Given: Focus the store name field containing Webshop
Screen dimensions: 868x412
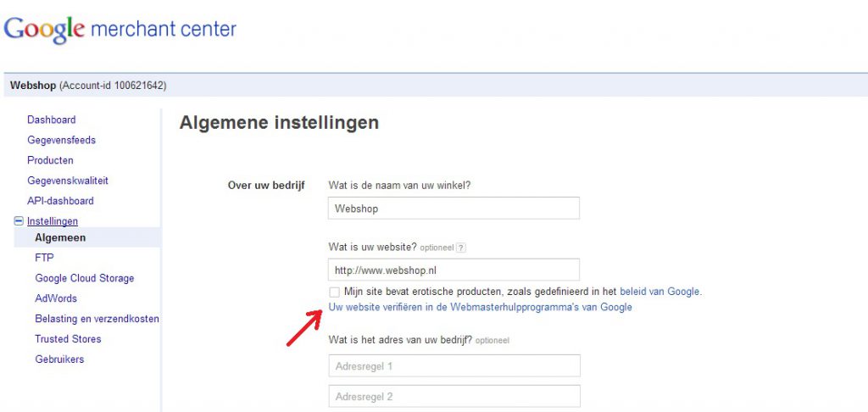Looking at the screenshot, I should pyautogui.click(x=454, y=209).
